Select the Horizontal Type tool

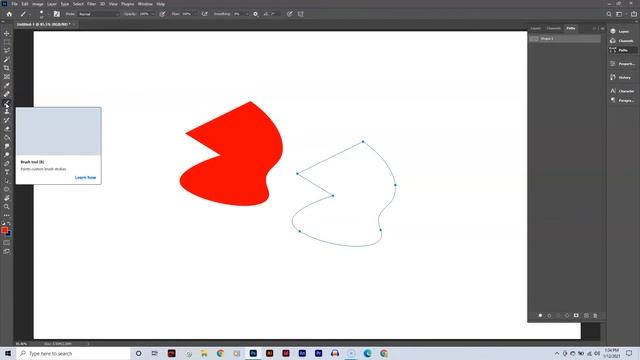7,172
